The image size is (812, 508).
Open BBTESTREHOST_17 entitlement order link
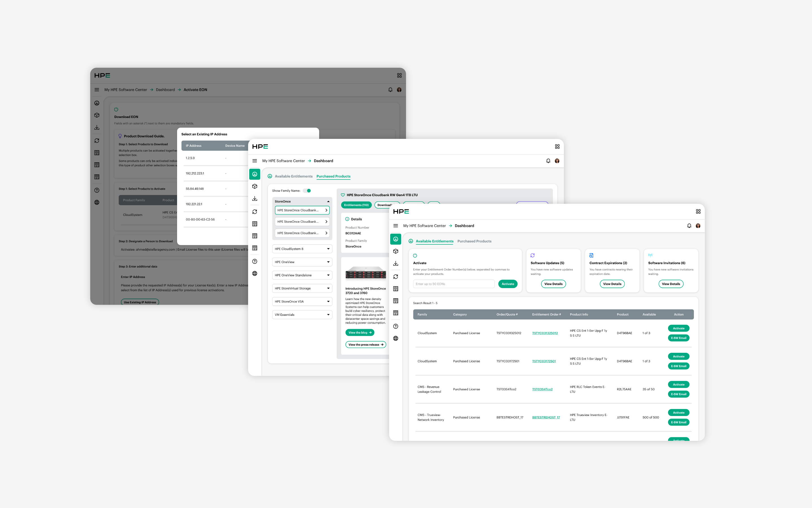click(546, 418)
